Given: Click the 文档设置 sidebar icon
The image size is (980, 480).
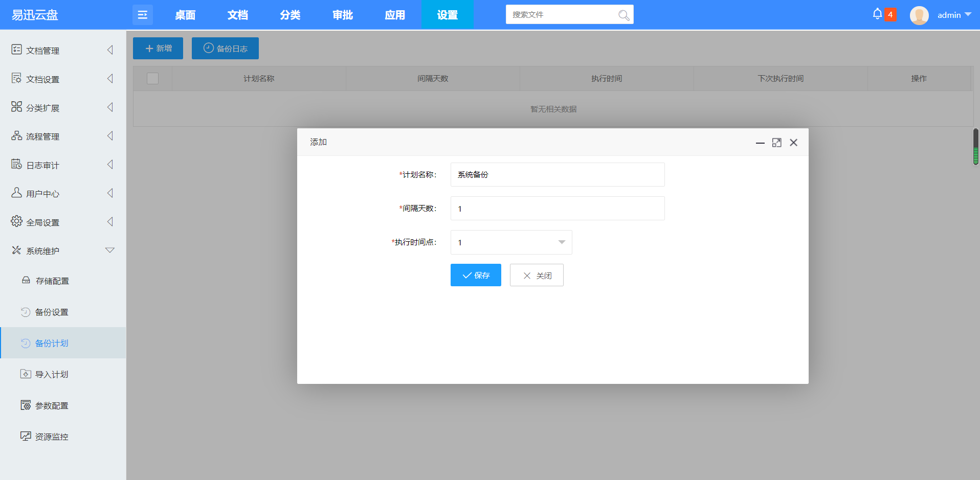Looking at the screenshot, I should tap(16, 78).
